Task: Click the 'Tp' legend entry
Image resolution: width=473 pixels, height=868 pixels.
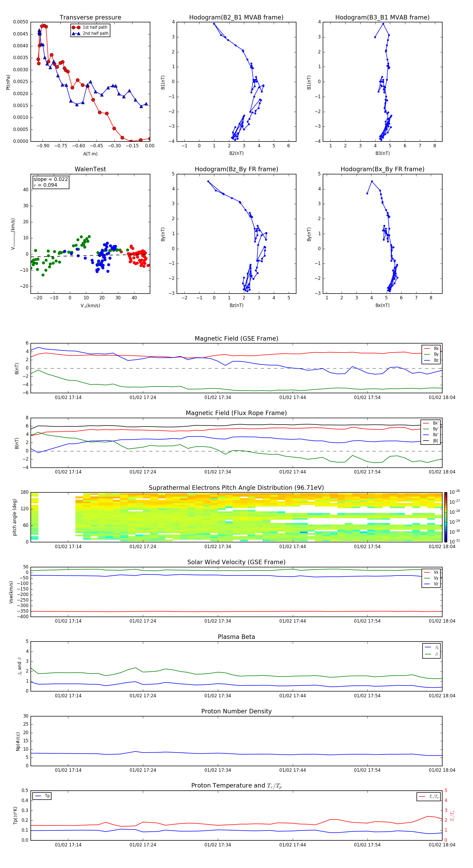Action: (42, 796)
